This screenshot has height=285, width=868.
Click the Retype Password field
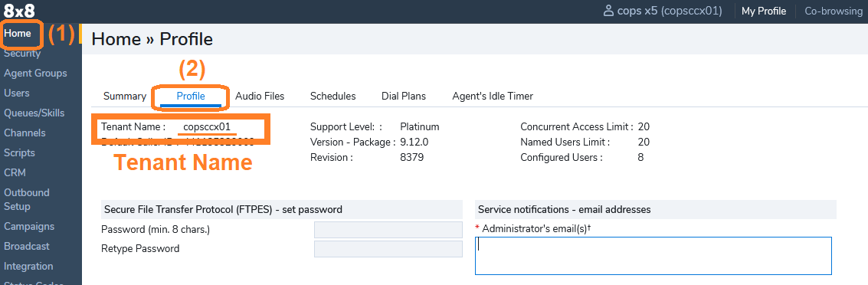388,249
